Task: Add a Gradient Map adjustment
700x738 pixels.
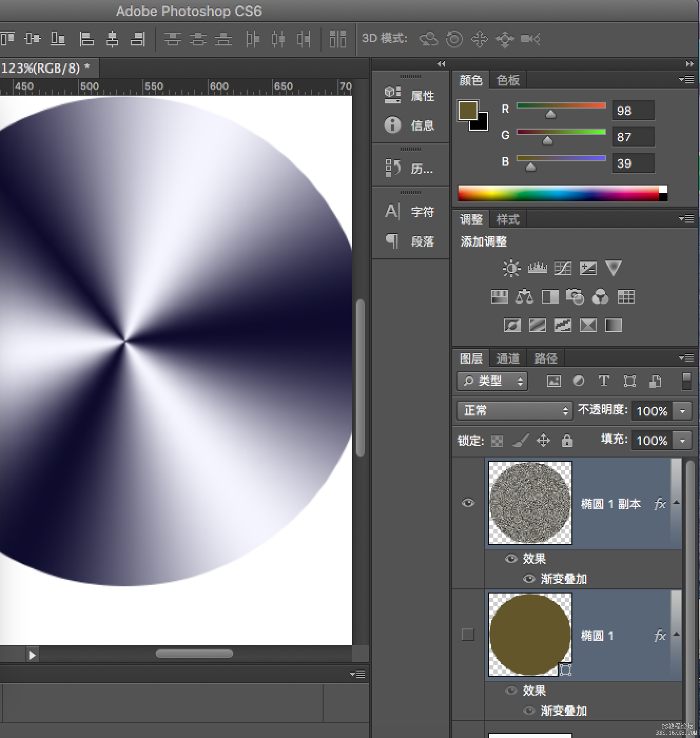Action: tap(613, 325)
